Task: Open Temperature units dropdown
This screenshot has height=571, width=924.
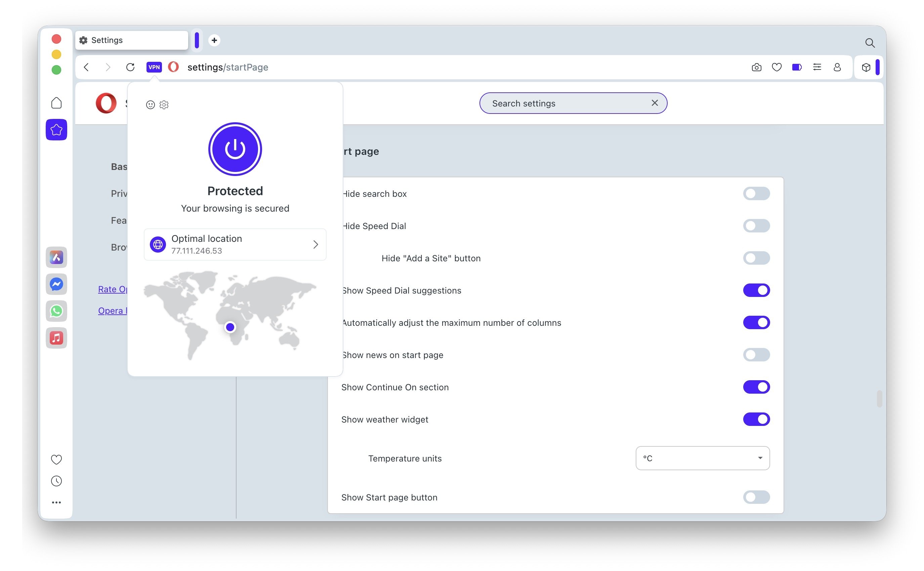Action: click(x=702, y=458)
